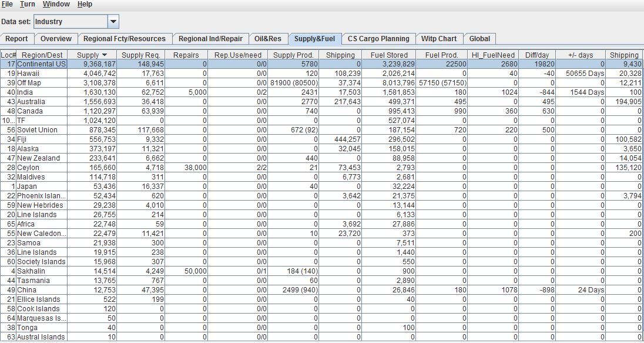Sort by the +/- days column header

pyautogui.click(x=580, y=55)
